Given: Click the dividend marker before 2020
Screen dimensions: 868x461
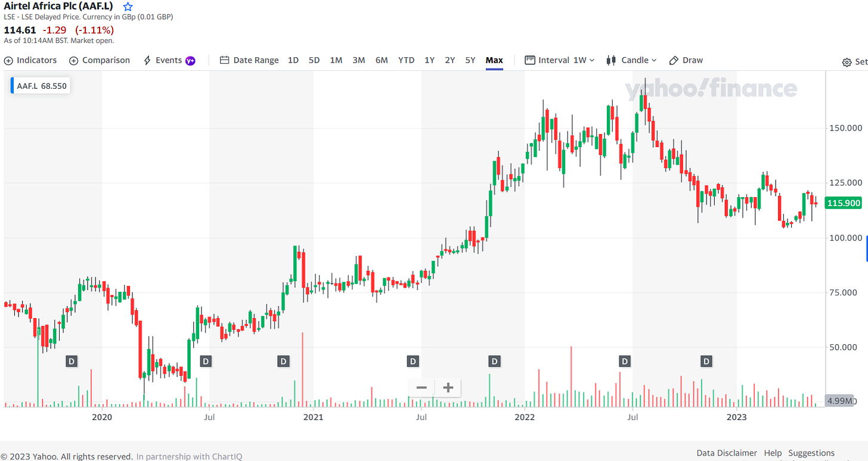Looking at the screenshot, I should click(71, 361).
